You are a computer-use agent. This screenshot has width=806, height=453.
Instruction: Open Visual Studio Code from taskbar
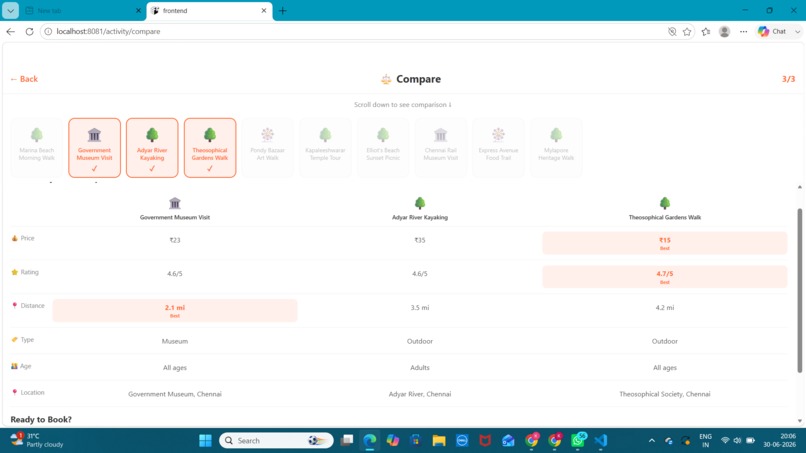[x=601, y=441]
